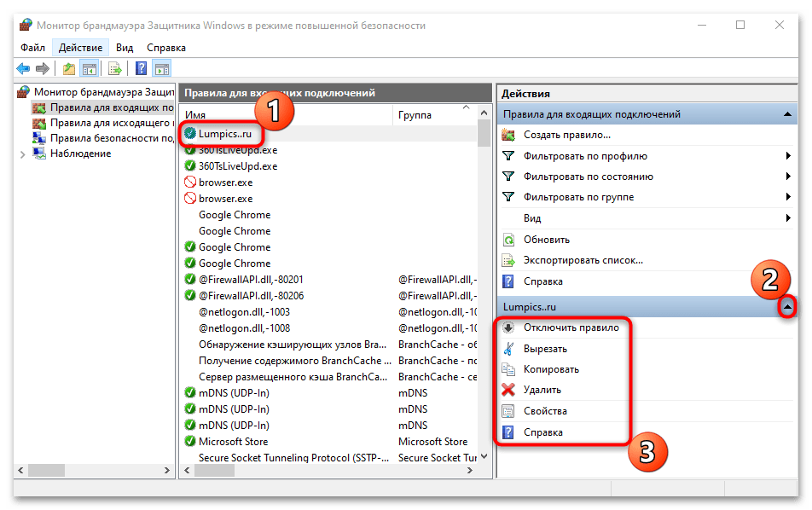
Task: Disable the rule via Отключить правило
Action: pos(571,327)
